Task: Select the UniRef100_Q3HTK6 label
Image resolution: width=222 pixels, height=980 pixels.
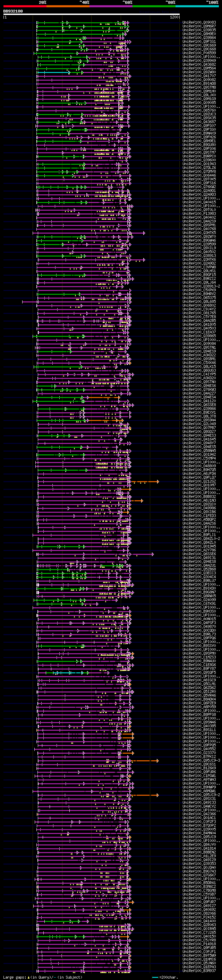Action: [x=199, y=260]
